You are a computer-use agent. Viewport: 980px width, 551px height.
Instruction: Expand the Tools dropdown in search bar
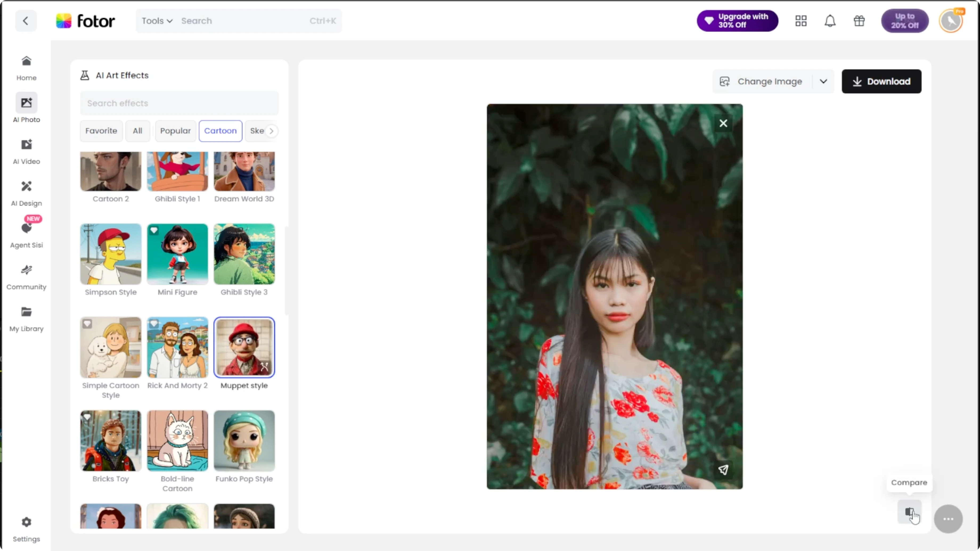pos(157,20)
